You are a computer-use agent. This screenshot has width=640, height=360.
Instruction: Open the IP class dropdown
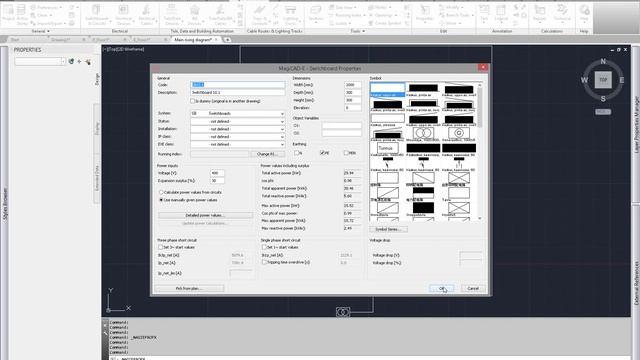pos(238,137)
